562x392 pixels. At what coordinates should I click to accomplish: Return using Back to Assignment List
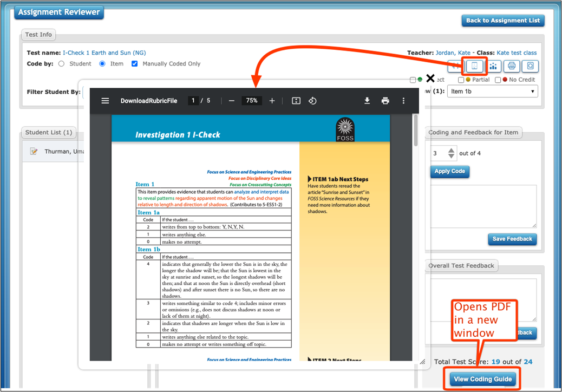tap(502, 21)
